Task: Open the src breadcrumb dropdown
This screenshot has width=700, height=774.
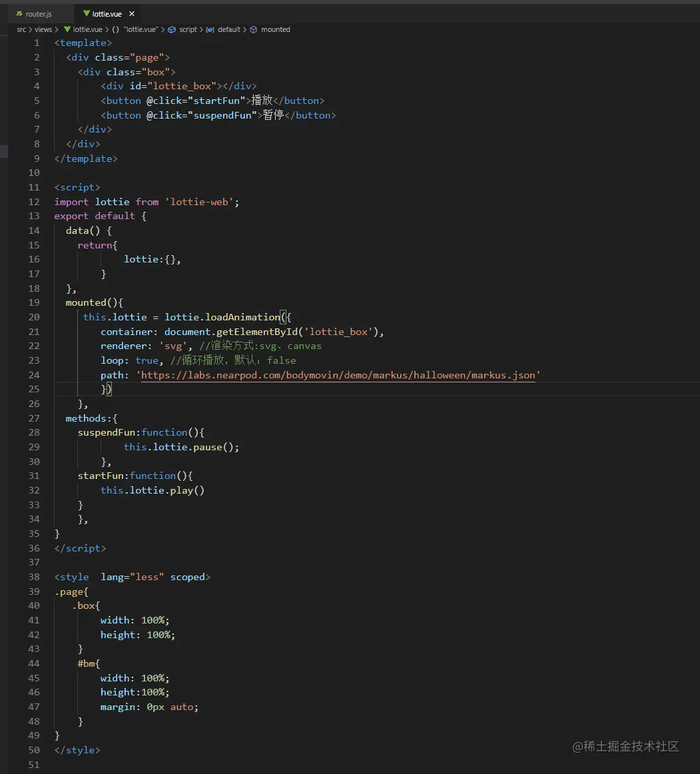Action: tap(21, 29)
